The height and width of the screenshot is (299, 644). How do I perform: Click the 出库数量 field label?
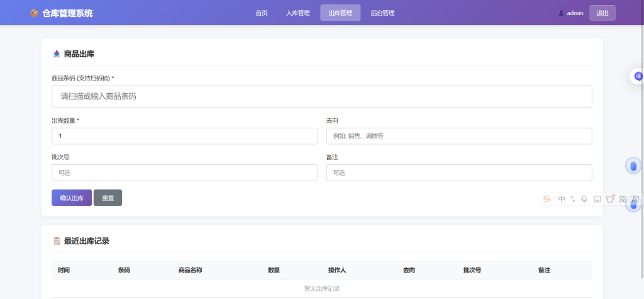(65, 120)
